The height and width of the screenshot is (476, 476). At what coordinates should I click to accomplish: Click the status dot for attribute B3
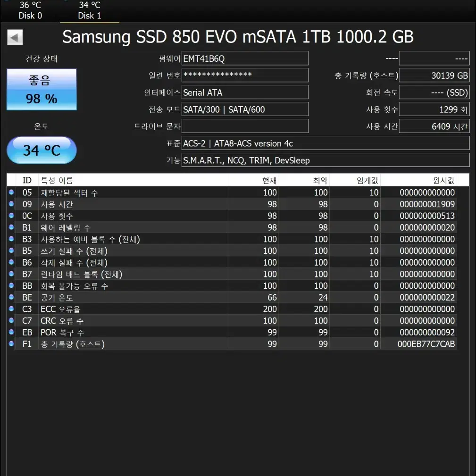click(11, 239)
